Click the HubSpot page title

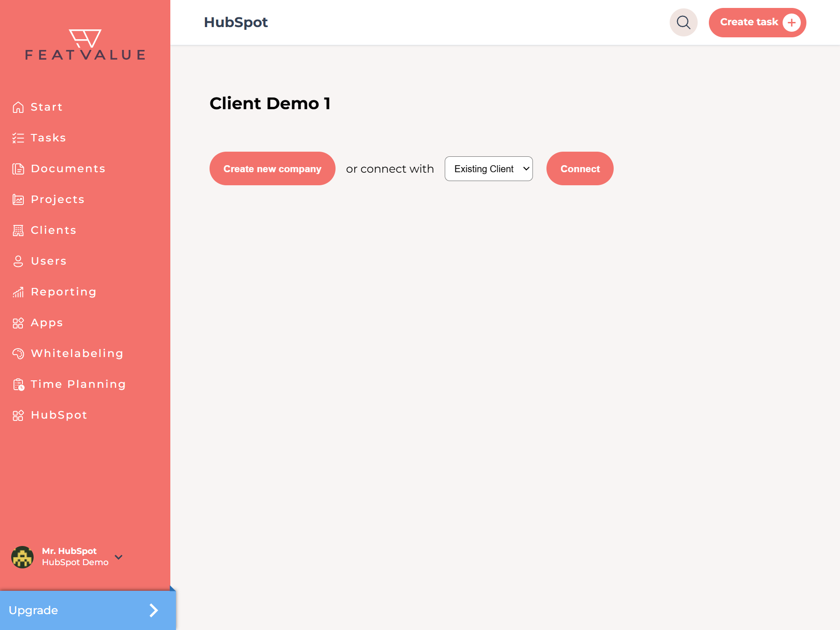pos(236,22)
